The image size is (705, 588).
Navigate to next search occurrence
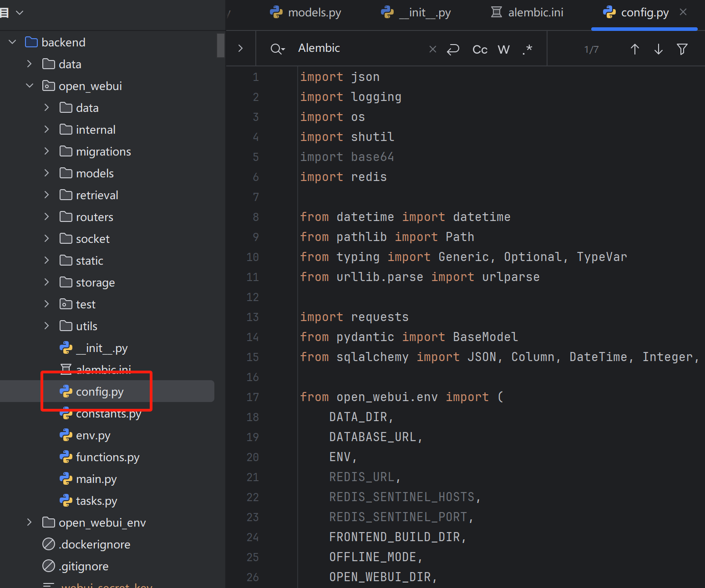(x=658, y=49)
